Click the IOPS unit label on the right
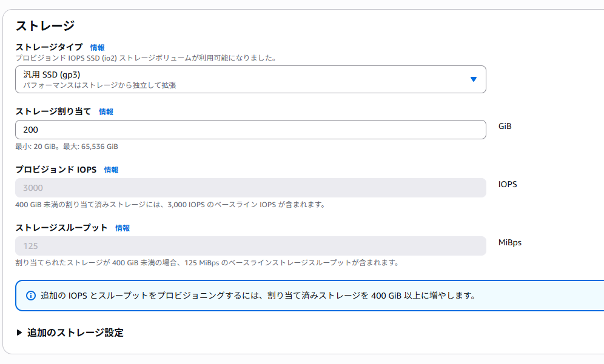The height and width of the screenshot is (364, 604). pyautogui.click(x=508, y=184)
